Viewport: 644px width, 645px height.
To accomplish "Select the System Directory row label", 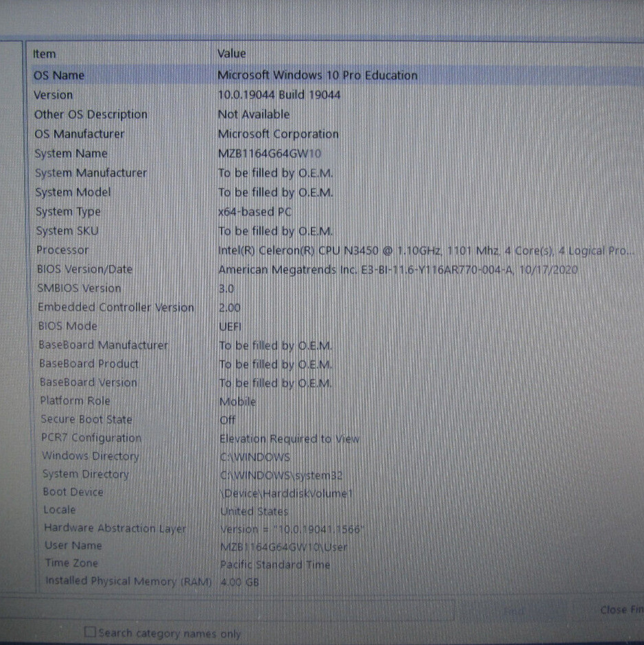I will (86, 474).
